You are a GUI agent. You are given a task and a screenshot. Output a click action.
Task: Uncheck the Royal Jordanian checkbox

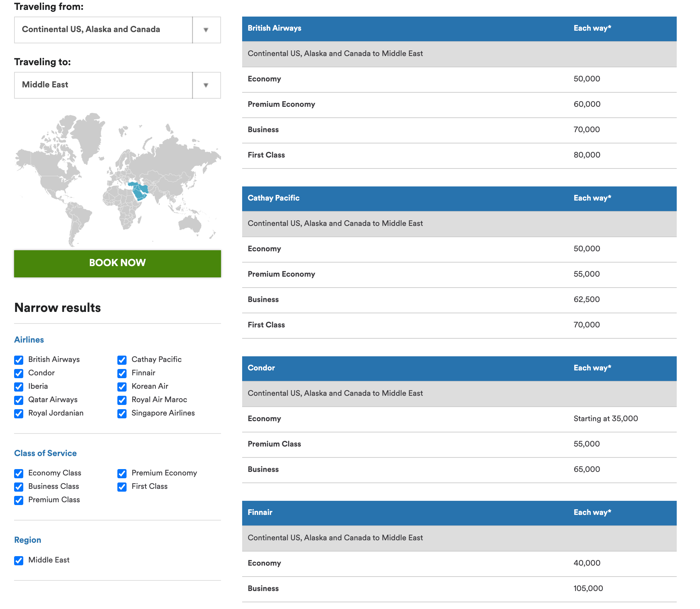19,413
